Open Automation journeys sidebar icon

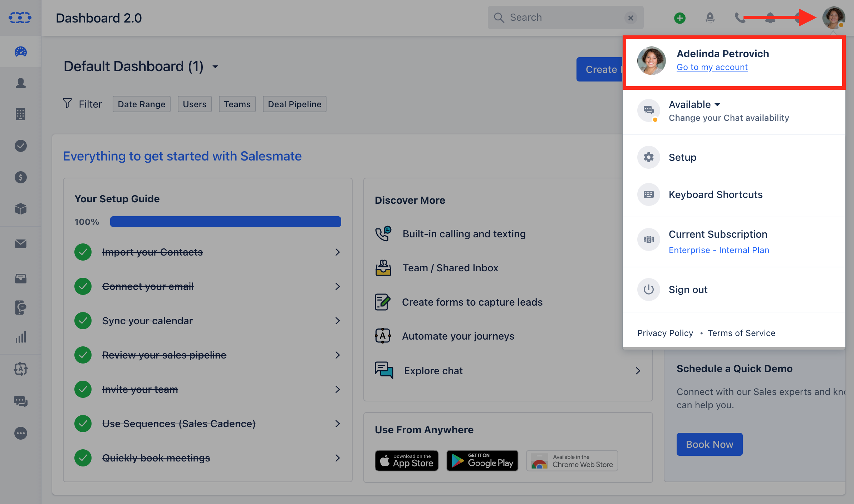click(x=21, y=369)
